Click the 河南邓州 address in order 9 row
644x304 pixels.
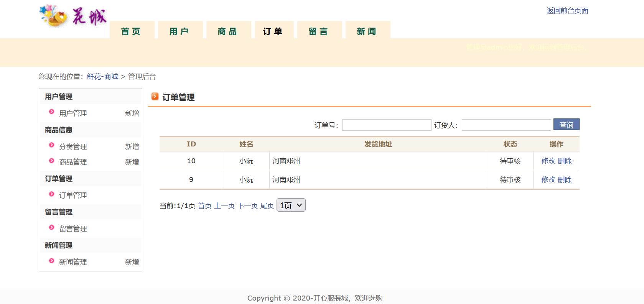pyautogui.click(x=286, y=180)
